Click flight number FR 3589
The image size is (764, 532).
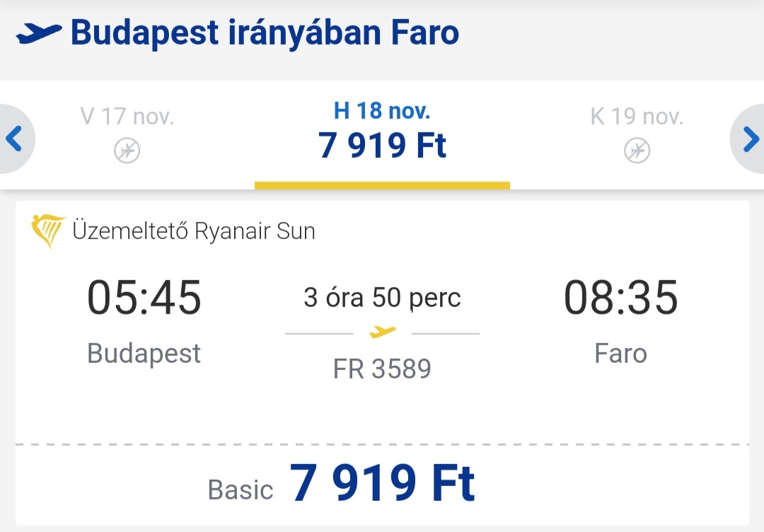382,369
